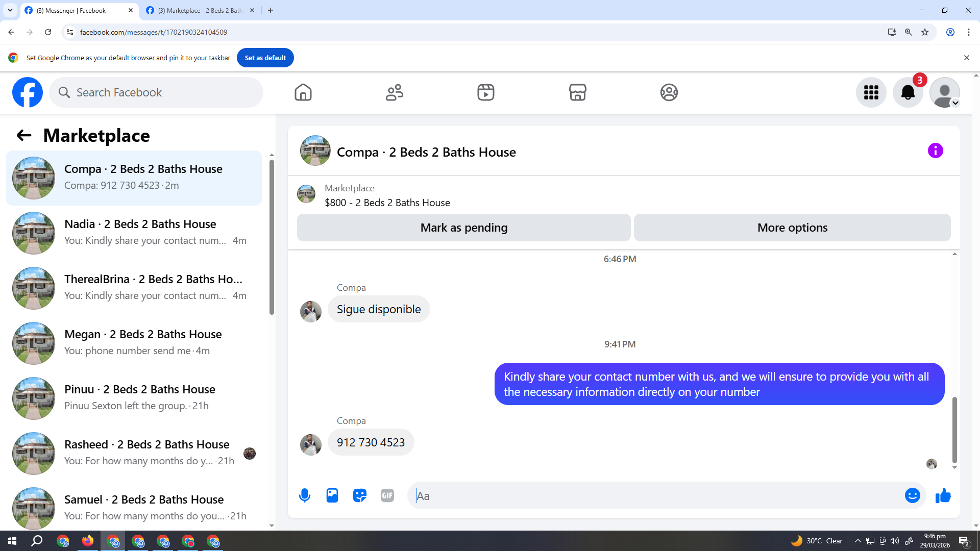This screenshot has width=980, height=551.
Task: Close the Marketplace browser tab
Action: pos(252,10)
